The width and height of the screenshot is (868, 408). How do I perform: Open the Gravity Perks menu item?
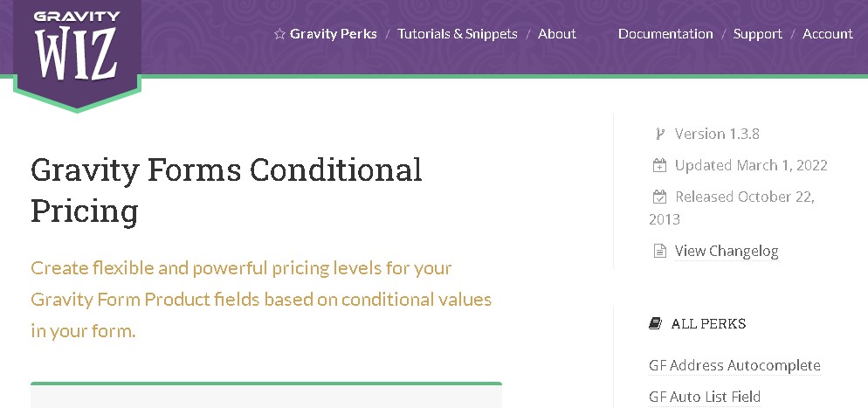coord(334,34)
